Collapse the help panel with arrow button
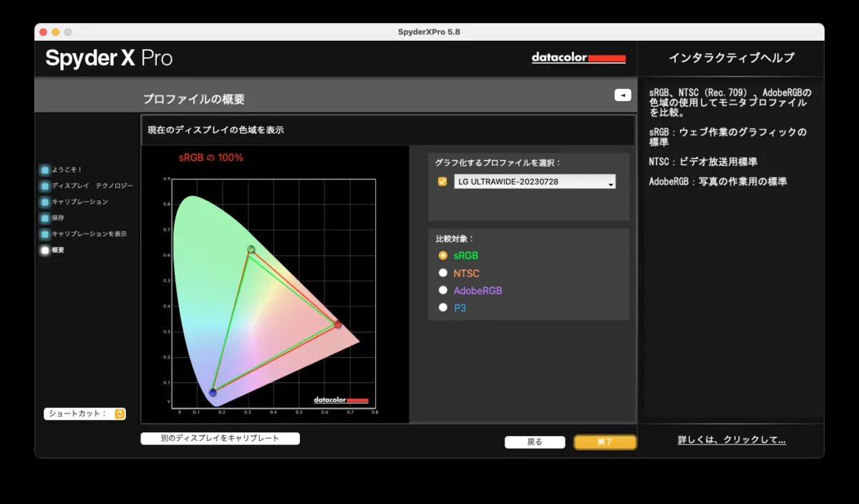Image resolution: width=859 pixels, height=504 pixels. tap(622, 95)
